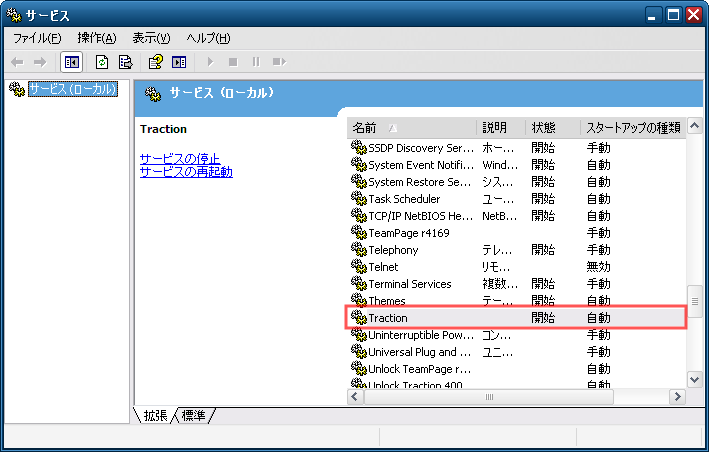Screen dimensions: 709x452
Task: Click the Refresh toolbar icon
Action: tap(102, 62)
